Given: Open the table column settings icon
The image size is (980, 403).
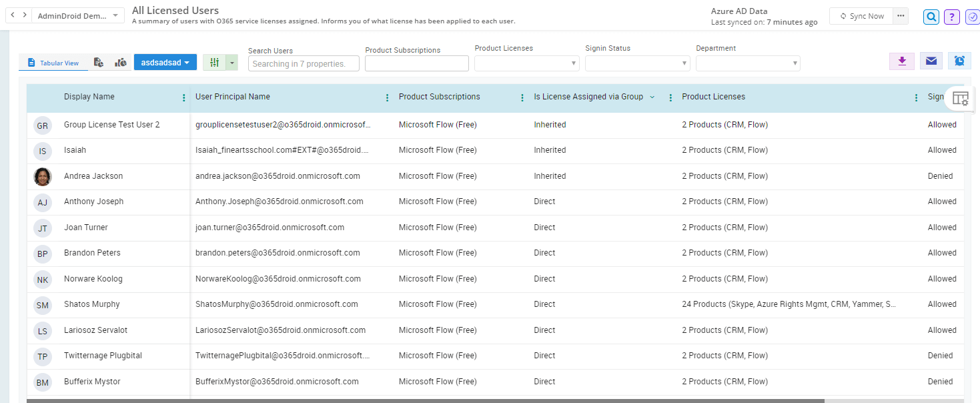Looking at the screenshot, I should click(x=960, y=99).
